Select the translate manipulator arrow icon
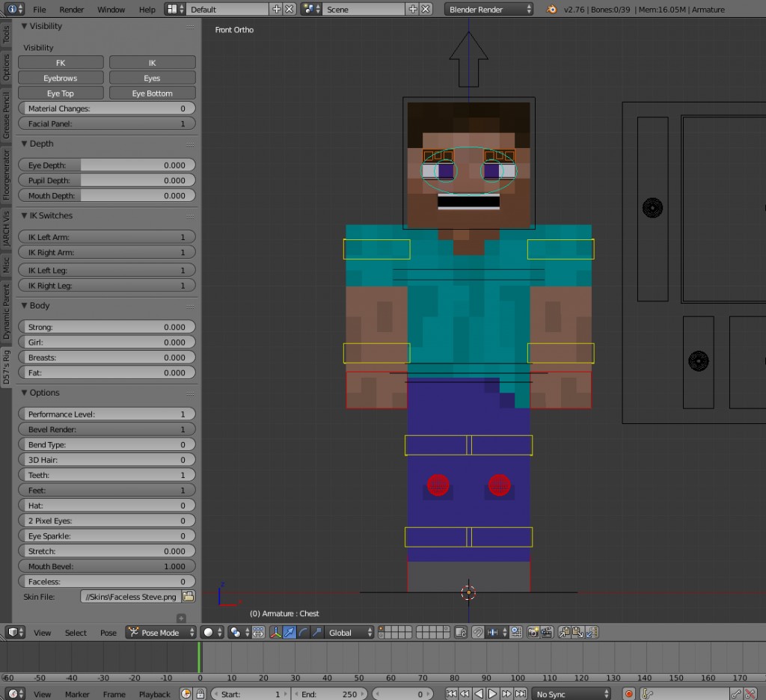The image size is (766, 700). click(x=288, y=633)
